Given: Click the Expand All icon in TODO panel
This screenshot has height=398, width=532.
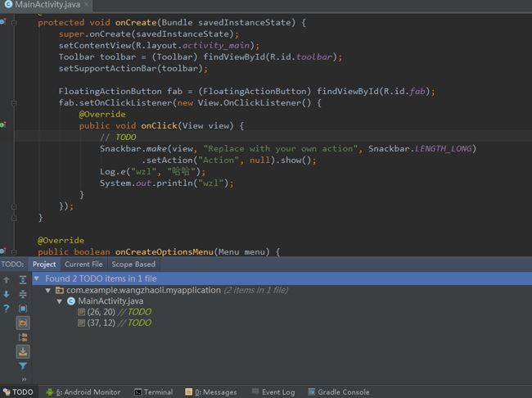Looking at the screenshot, I should coord(23,279).
